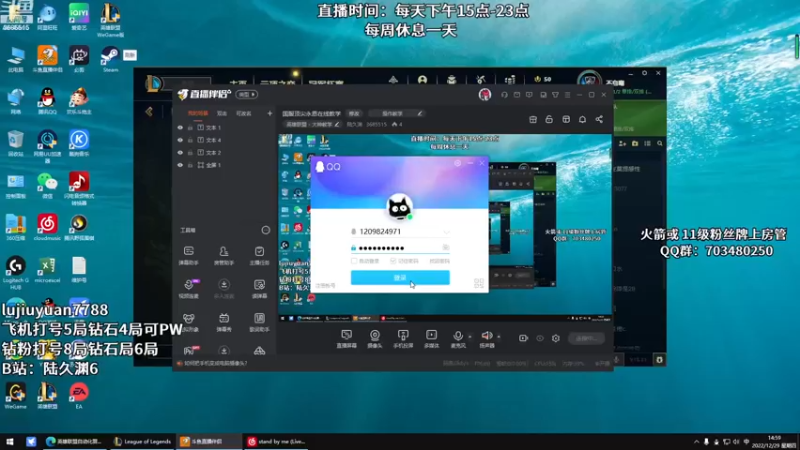800x450 pixels.
Task: Hide the 文本 2 layer with its eye icon
Action: point(180,153)
